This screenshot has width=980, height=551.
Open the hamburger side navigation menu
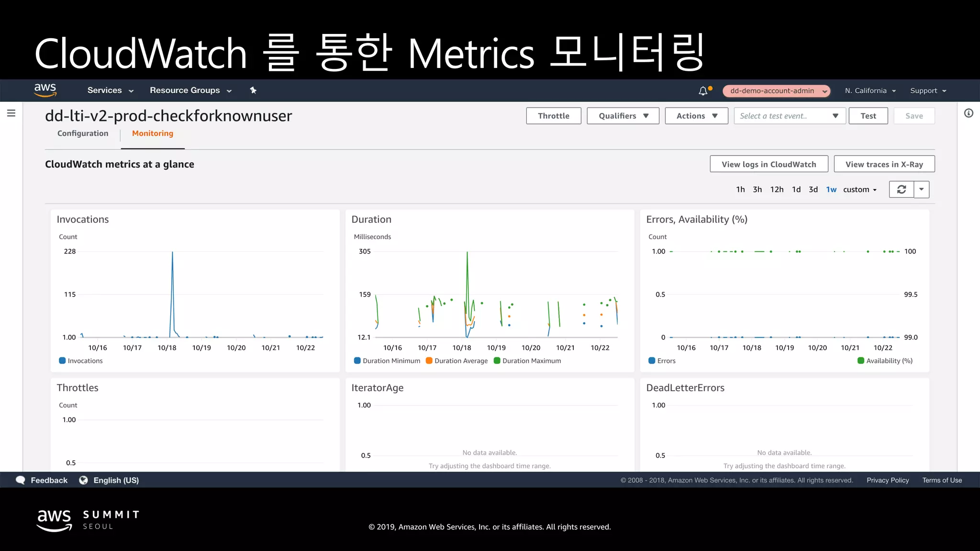click(x=11, y=113)
